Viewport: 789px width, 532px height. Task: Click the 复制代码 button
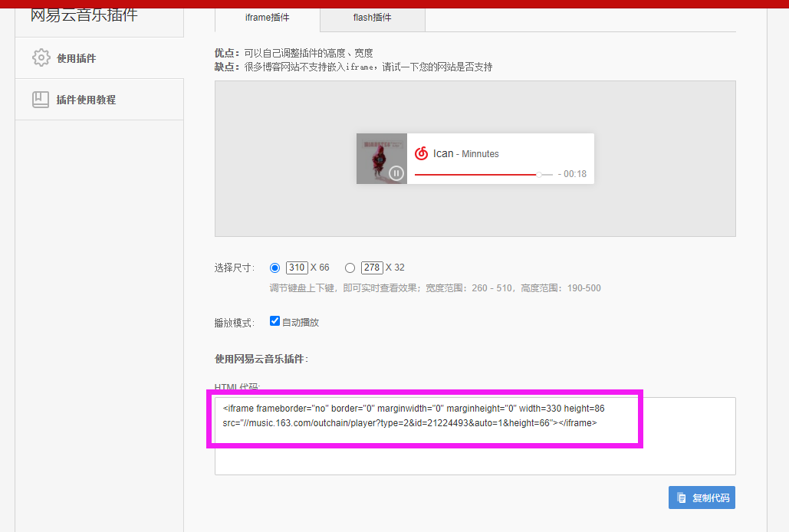702,498
